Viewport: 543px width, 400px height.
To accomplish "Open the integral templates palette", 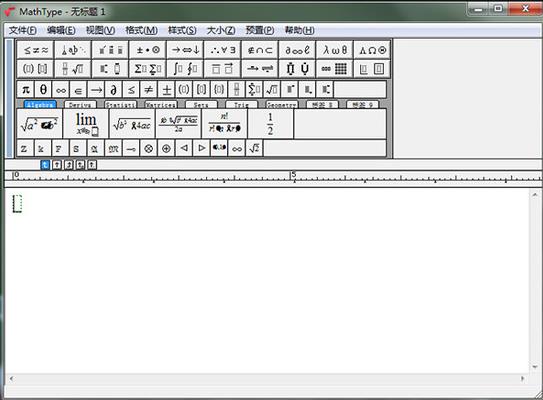I will click(x=185, y=69).
